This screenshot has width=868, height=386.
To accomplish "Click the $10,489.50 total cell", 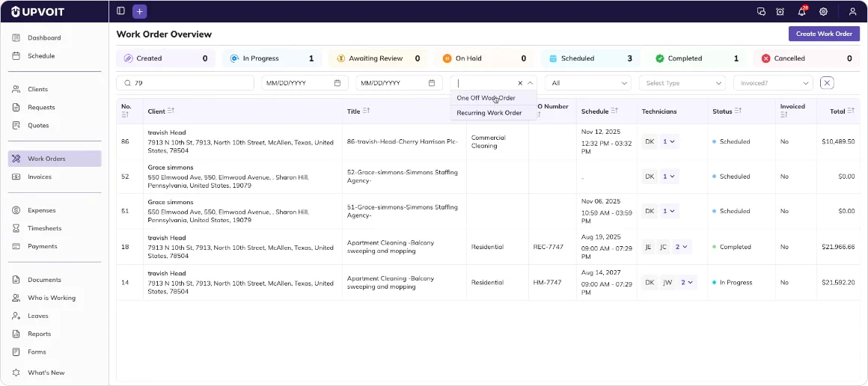I will coord(838,142).
